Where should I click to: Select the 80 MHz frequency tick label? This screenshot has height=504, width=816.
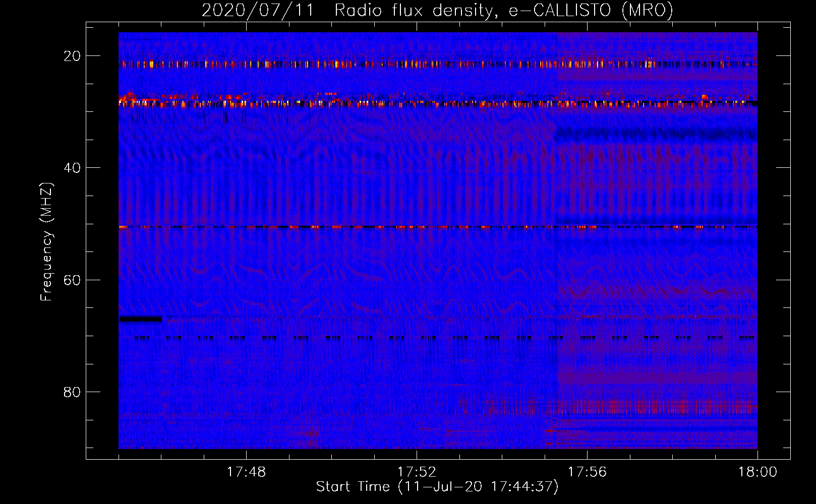tap(73, 392)
